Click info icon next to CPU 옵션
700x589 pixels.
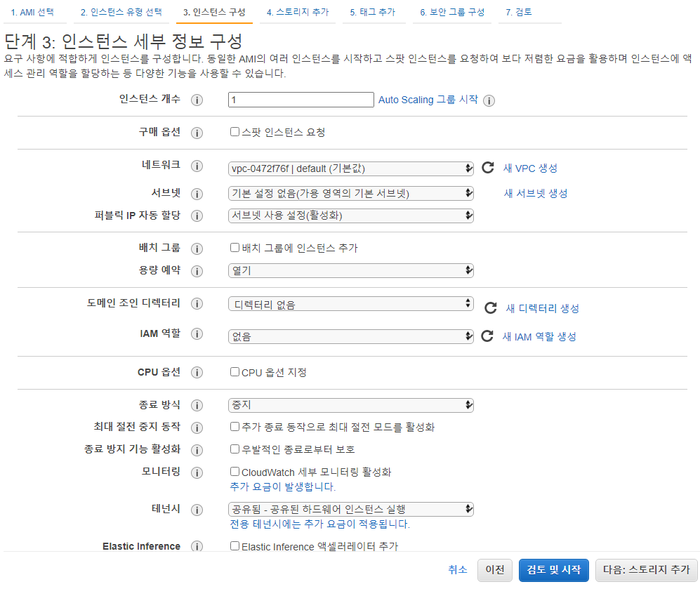pos(197,373)
